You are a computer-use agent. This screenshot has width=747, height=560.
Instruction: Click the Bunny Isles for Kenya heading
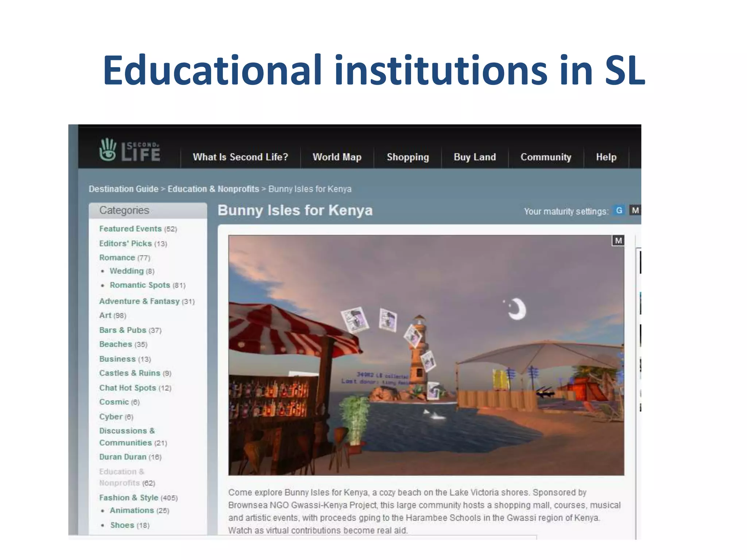[x=295, y=210]
